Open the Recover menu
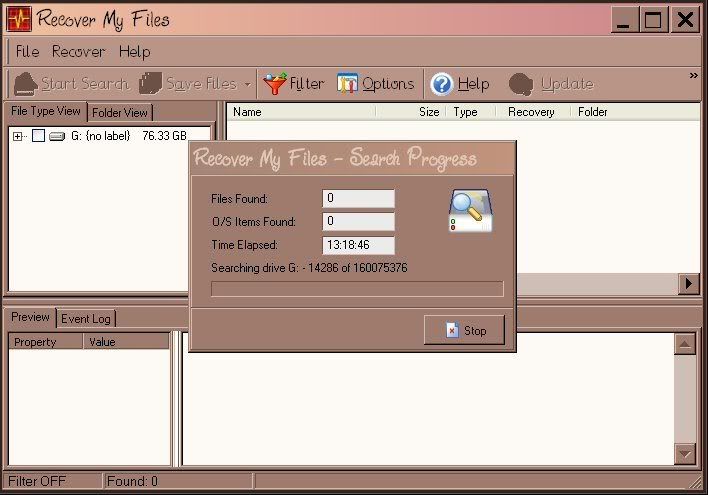 point(78,51)
